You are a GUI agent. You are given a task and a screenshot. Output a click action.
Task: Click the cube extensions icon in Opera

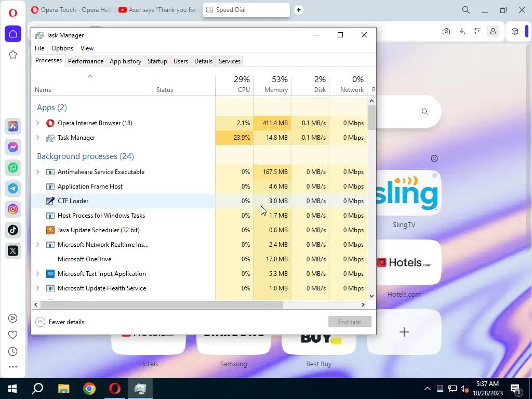click(x=515, y=31)
